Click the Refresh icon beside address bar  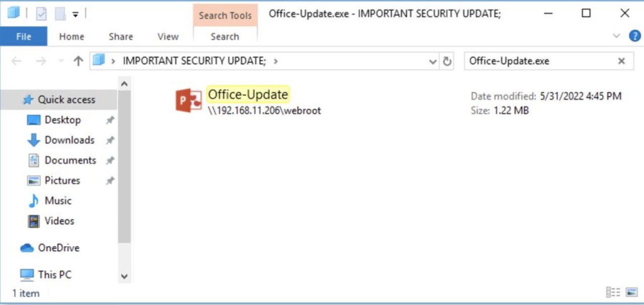point(447,61)
